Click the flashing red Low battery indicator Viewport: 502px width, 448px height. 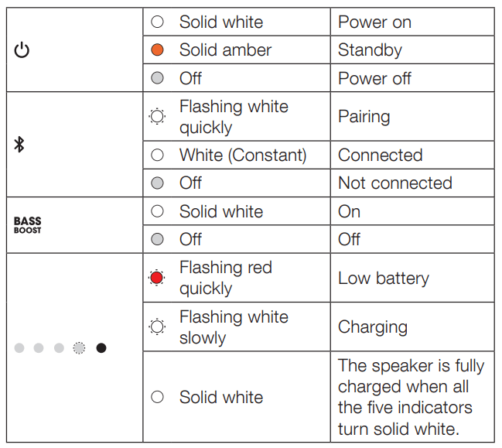point(157,279)
